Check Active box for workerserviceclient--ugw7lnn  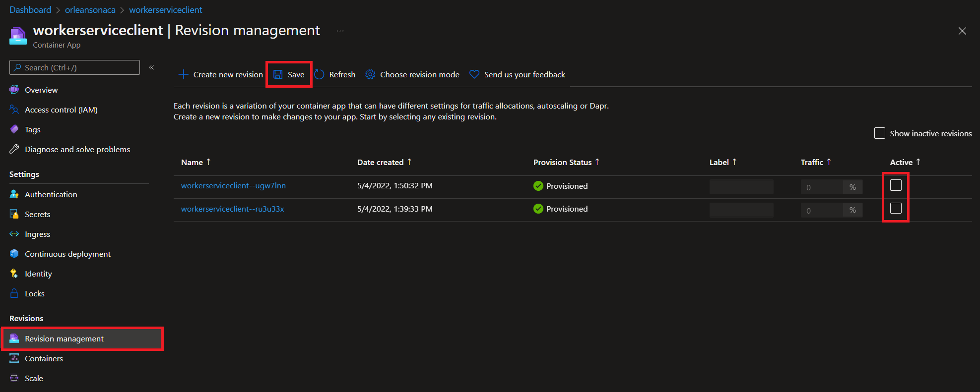pyautogui.click(x=896, y=185)
